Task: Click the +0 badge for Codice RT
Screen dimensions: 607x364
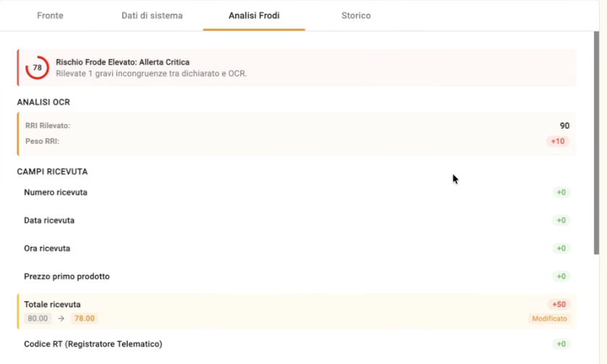Action: (561, 344)
